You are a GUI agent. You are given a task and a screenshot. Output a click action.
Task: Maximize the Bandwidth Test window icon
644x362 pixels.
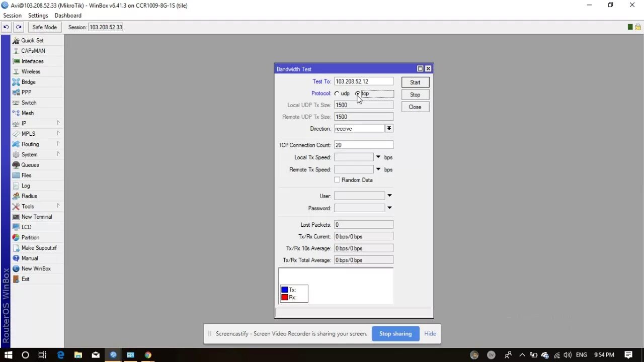pyautogui.click(x=420, y=69)
